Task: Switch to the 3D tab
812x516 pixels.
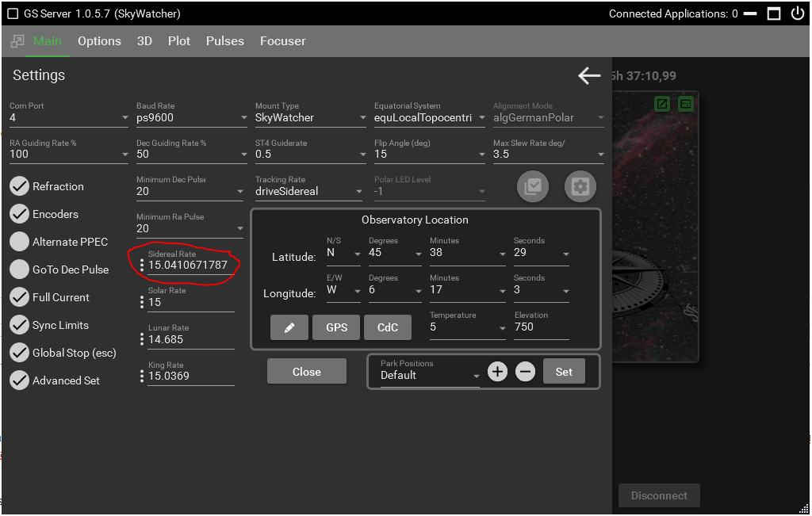Action: [x=144, y=41]
